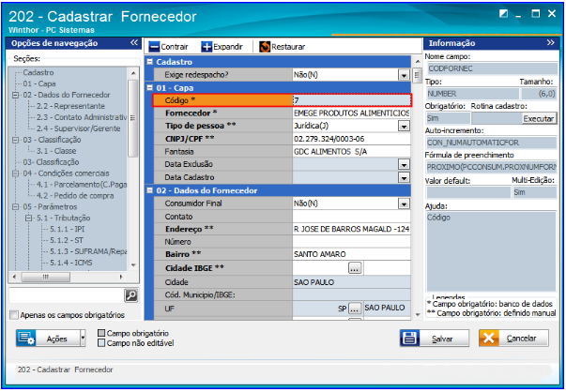
Task: Open Cidade IBGE lookup ellipsis button
Action: 355,268
